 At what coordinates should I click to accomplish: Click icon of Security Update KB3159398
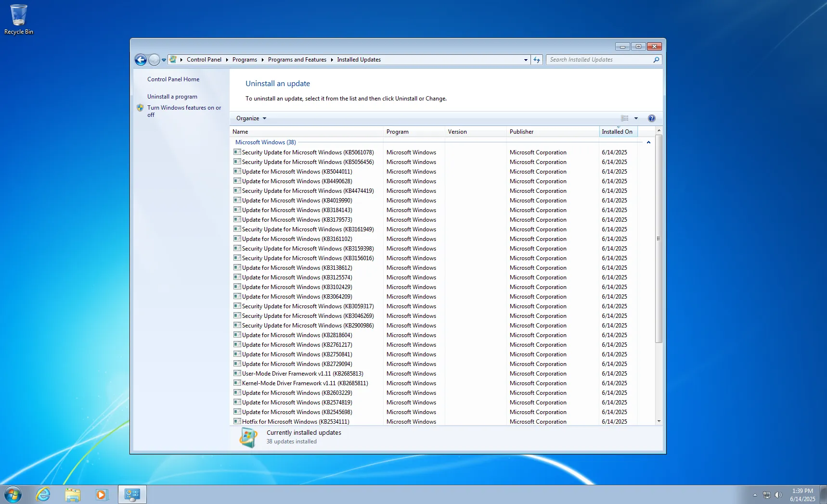[x=237, y=248]
